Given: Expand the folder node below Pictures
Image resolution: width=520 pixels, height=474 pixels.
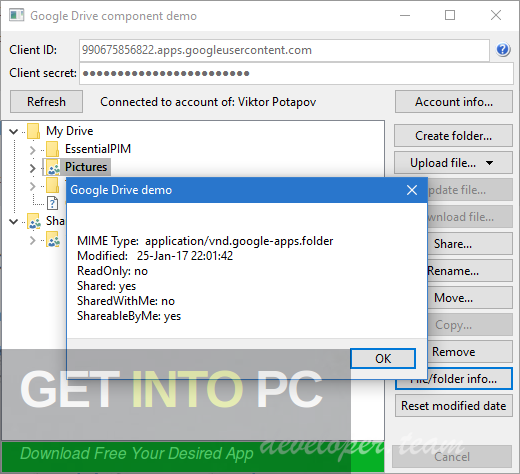Looking at the screenshot, I should coord(32,186).
